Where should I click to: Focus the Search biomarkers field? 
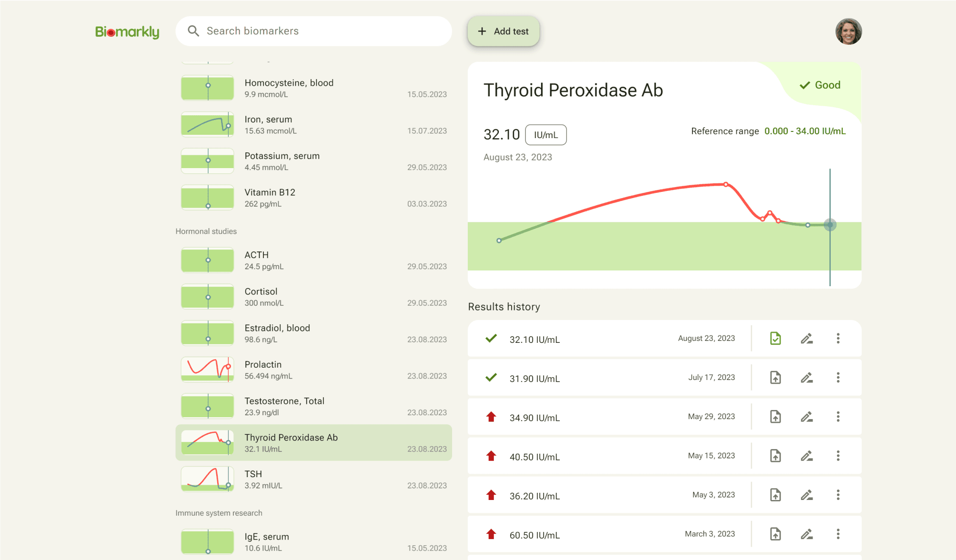[313, 31]
